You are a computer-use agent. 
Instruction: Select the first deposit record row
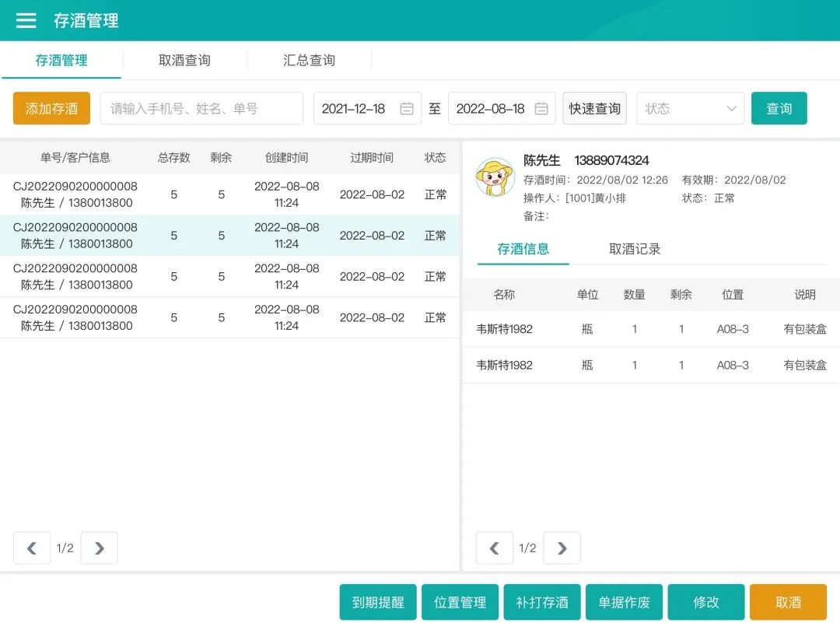tap(229, 194)
